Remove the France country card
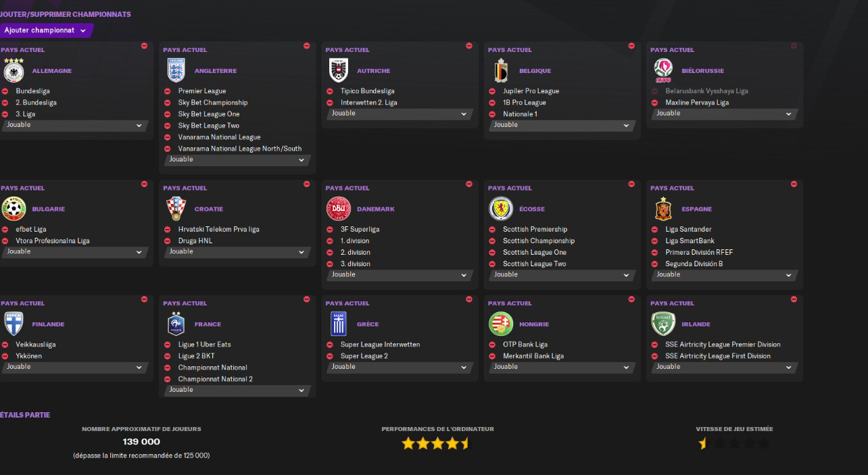 [306, 299]
